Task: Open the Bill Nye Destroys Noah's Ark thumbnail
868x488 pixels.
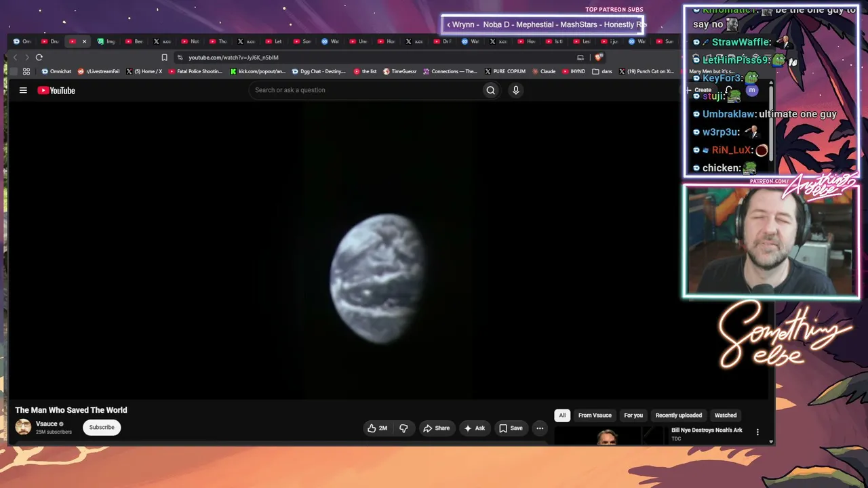Action: (609, 436)
